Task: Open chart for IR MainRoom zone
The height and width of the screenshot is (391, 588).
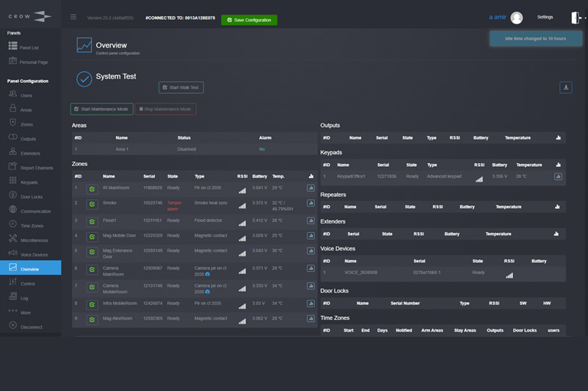Action: click(311, 188)
